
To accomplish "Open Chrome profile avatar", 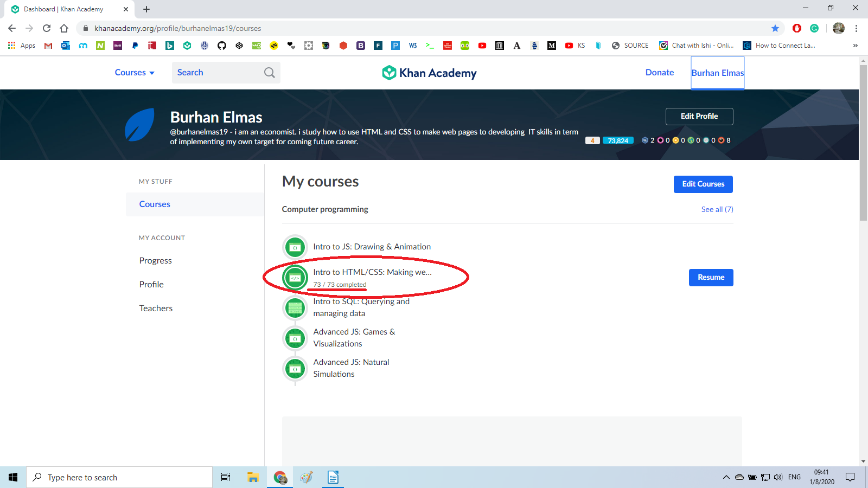I will point(839,28).
